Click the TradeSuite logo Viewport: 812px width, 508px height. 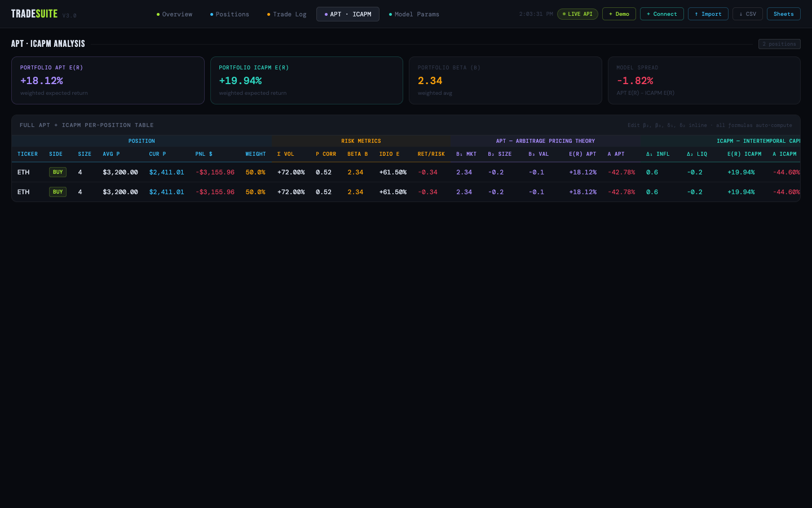(34, 14)
